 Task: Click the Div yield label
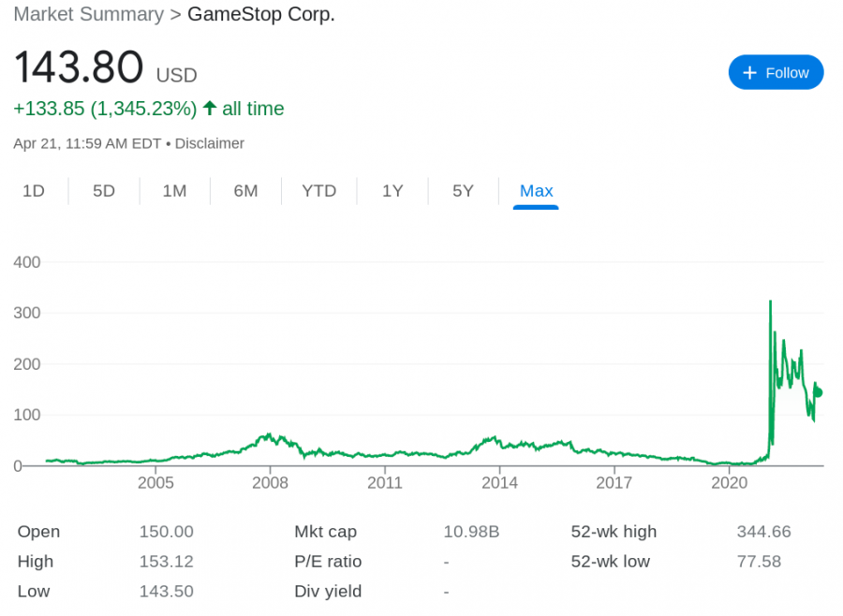[328, 592]
